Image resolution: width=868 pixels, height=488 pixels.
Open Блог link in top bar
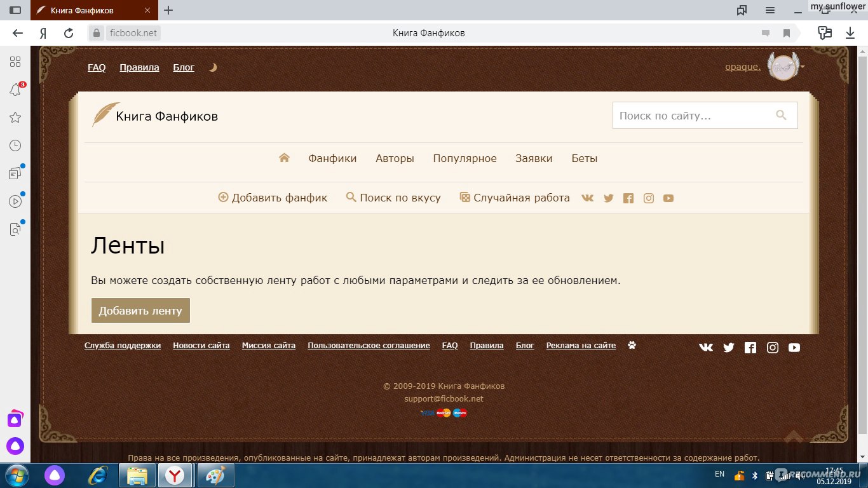[184, 67]
